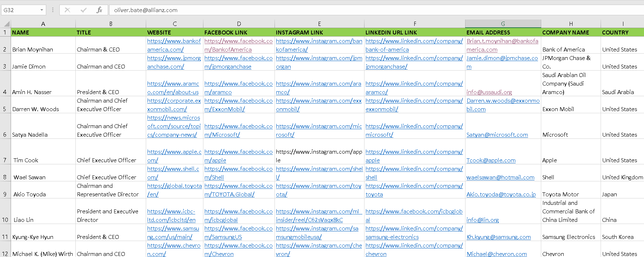Select the Saudi Arabian Oil Company cell
The image size is (644, 257).
(x=571, y=83)
